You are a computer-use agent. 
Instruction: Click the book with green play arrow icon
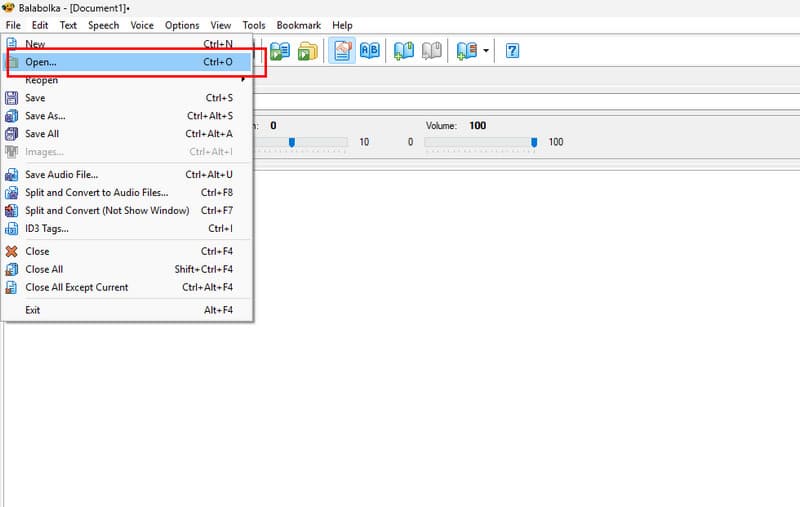280,50
